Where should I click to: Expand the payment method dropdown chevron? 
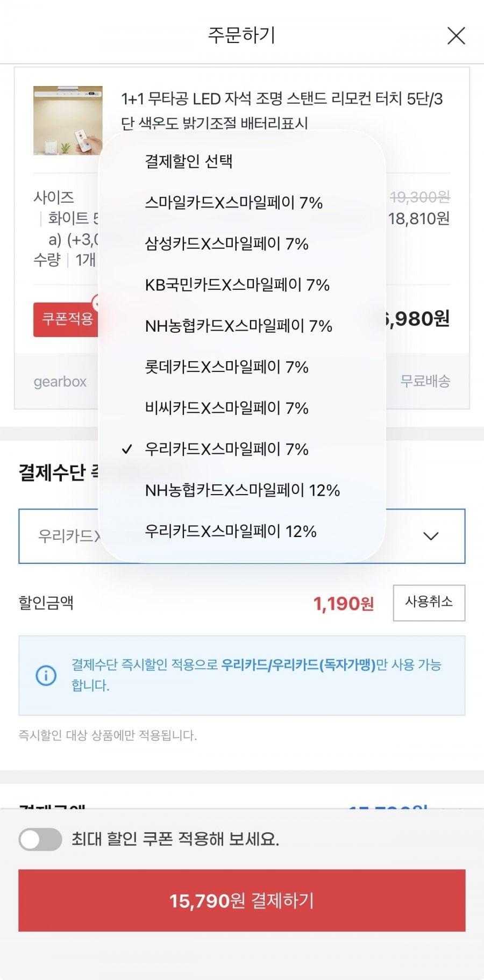tap(431, 536)
